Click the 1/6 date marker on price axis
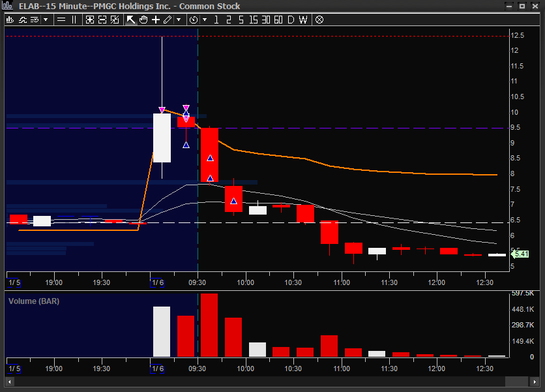 (x=157, y=282)
